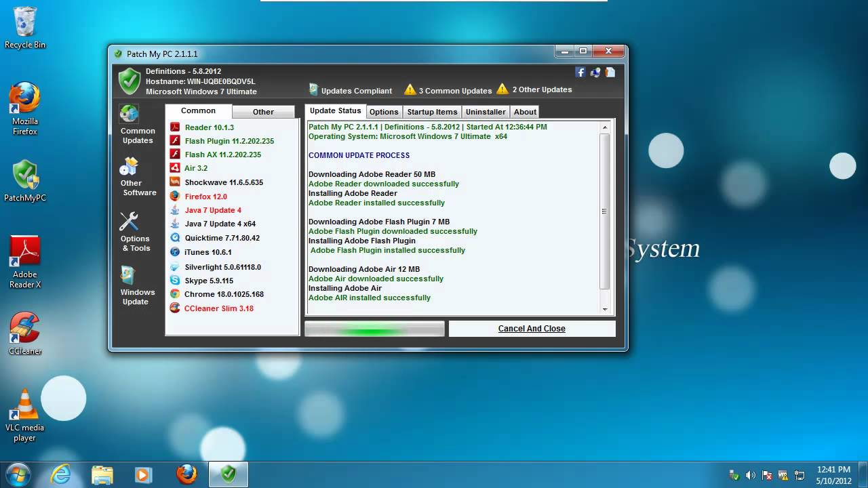Screen dimensions: 868x488
Task: Click the green update progress bar
Action: pos(374,329)
